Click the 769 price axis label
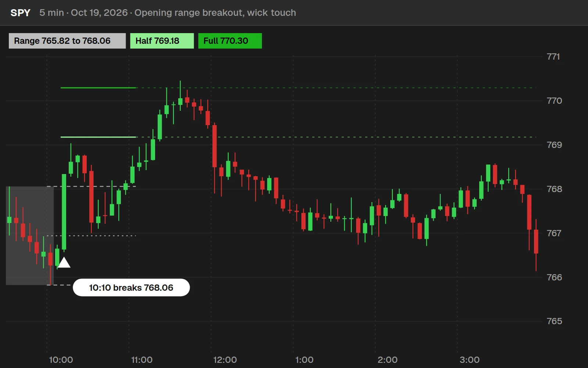The height and width of the screenshot is (368, 588). pos(554,145)
